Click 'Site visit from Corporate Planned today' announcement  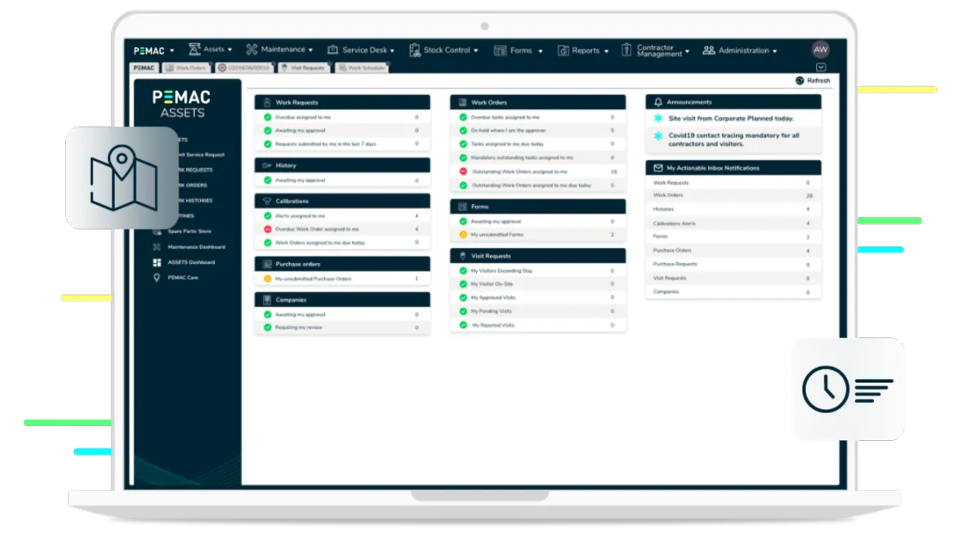pyautogui.click(x=731, y=118)
